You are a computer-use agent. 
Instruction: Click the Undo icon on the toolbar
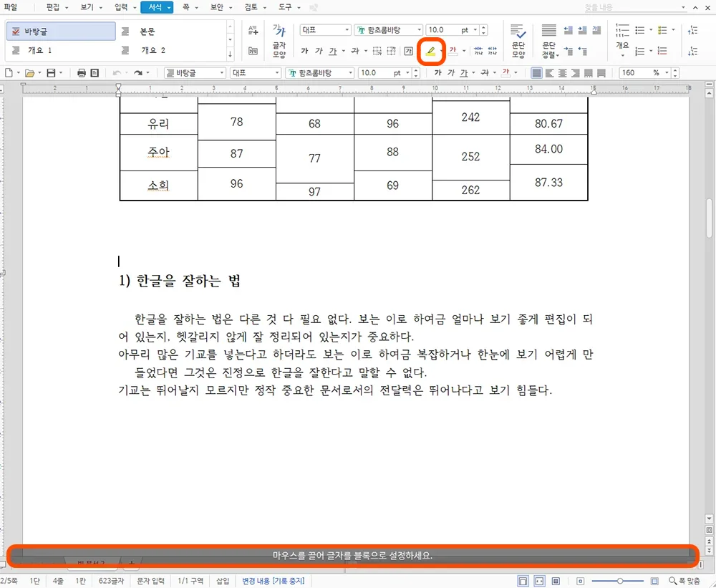coord(117,72)
